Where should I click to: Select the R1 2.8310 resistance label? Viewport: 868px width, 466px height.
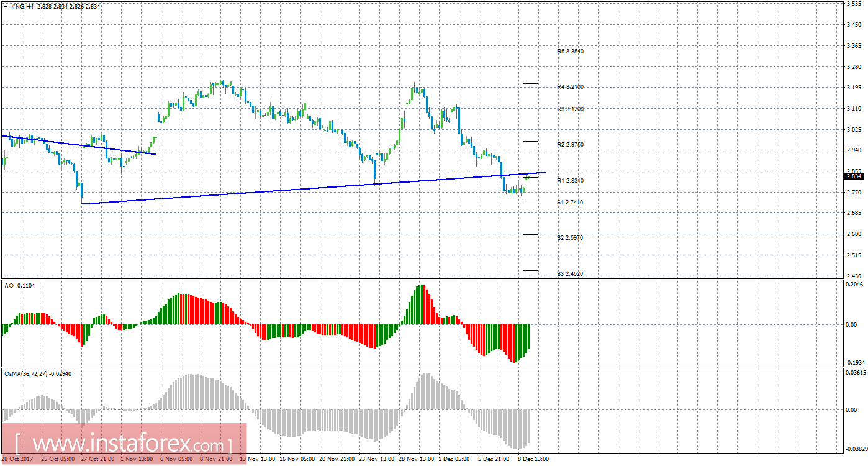coord(570,180)
